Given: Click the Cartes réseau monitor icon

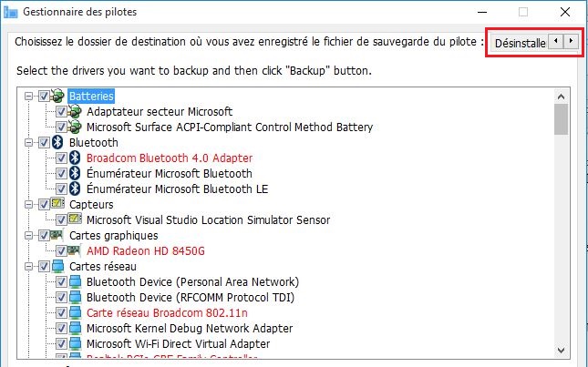Looking at the screenshot, I should [x=57, y=266].
